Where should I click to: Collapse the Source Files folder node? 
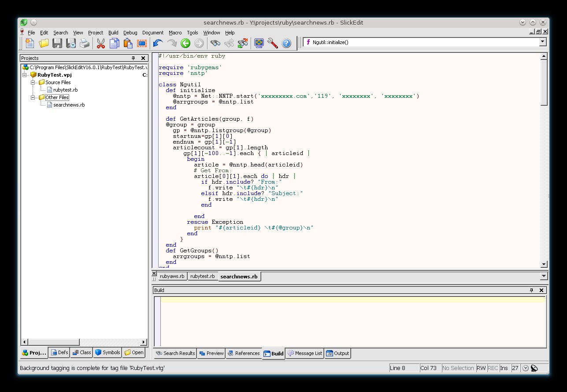pos(33,82)
